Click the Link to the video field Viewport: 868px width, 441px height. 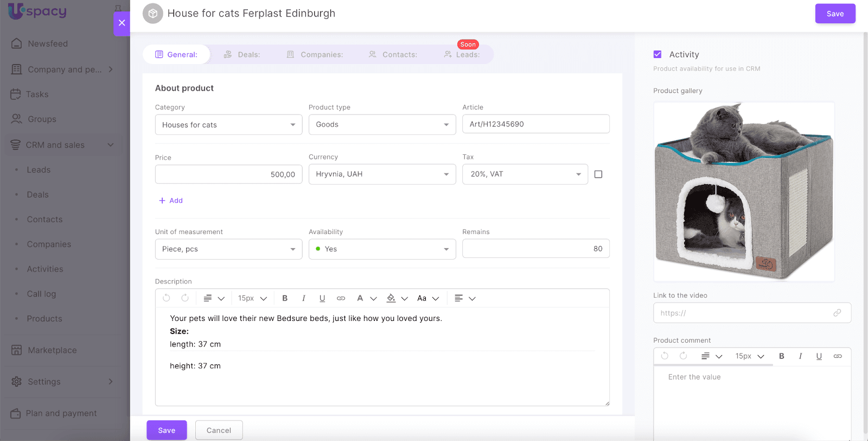click(744, 313)
